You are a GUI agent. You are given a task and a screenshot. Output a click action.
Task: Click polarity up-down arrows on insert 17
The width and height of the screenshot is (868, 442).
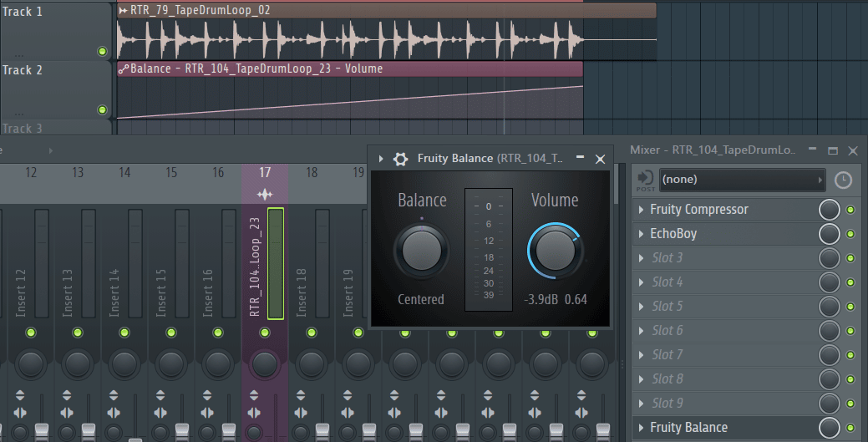pos(254,395)
